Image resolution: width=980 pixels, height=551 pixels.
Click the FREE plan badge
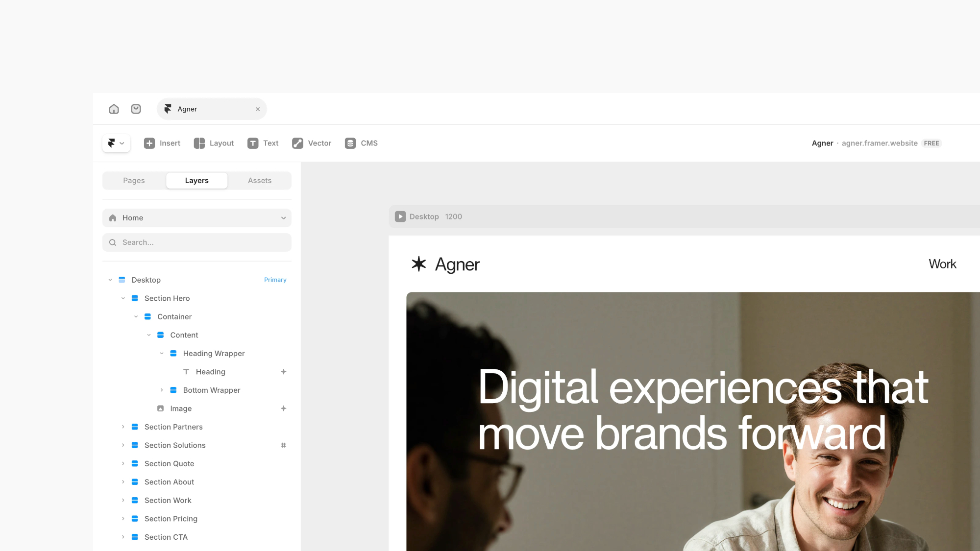[x=931, y=144]
